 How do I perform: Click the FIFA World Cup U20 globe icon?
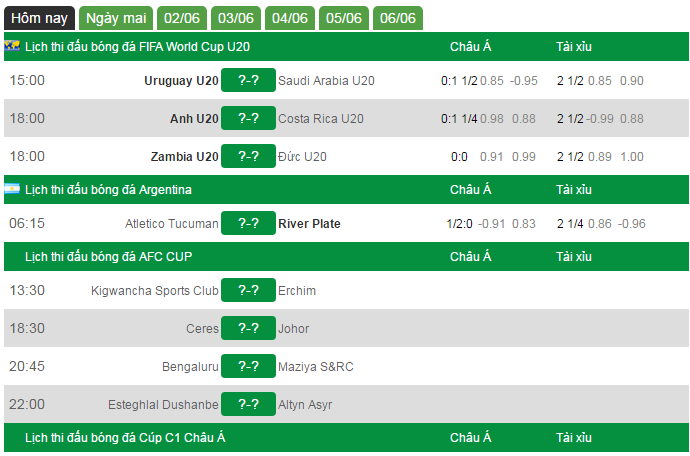12,45
